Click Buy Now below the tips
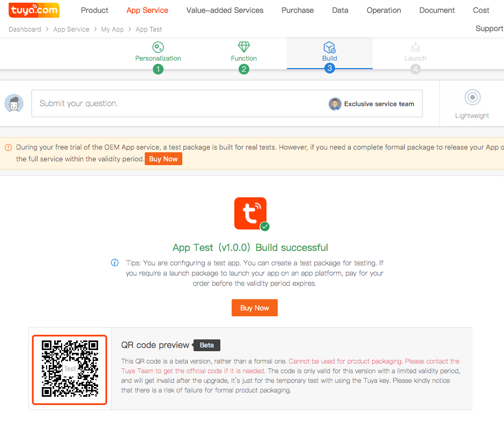This screenshot has height=430, width=504. 255,308
